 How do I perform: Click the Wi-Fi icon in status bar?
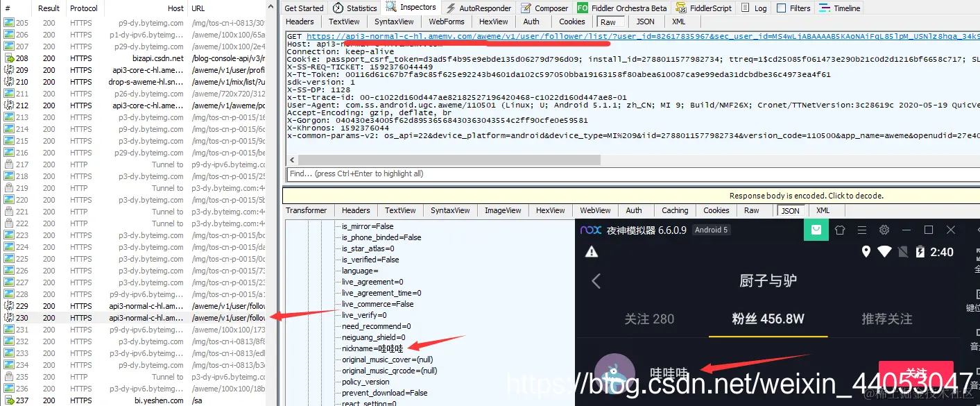884,252
